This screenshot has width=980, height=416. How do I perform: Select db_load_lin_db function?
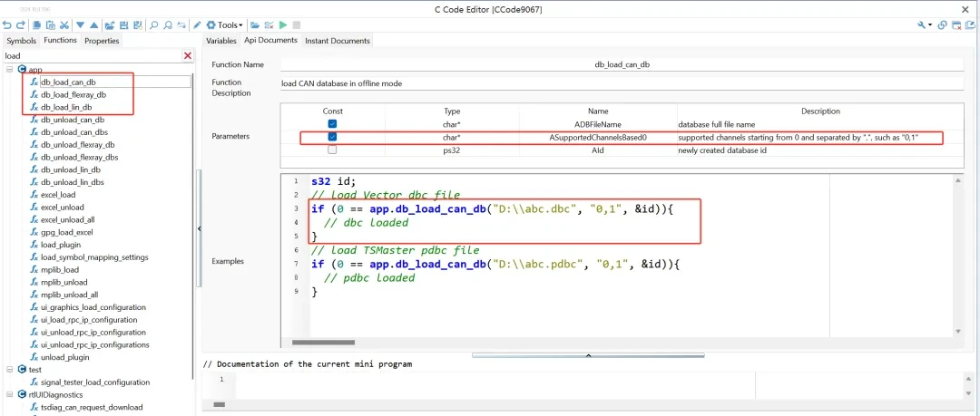point(66,108)
